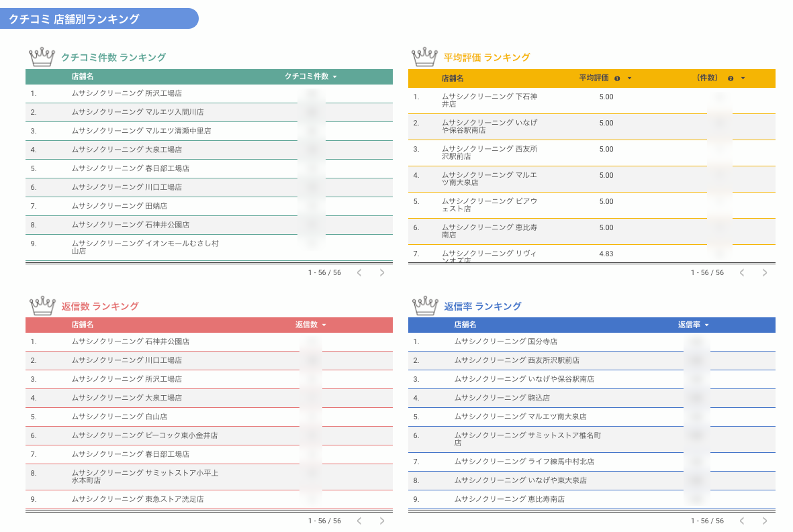Viewport: 793px width, 532px height.
Task: Select 石神井公園店 row in クチコミ件数 ランキング
Action: (x=209, y=225)
